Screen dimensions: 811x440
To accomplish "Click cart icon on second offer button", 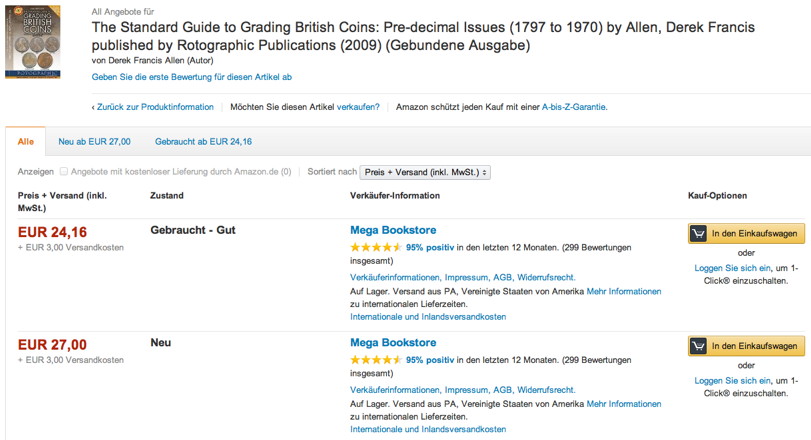I will pos(700,346).
